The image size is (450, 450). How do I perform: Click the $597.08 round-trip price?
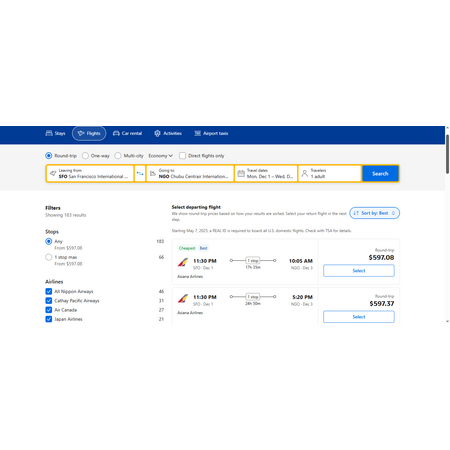(381, 257)
